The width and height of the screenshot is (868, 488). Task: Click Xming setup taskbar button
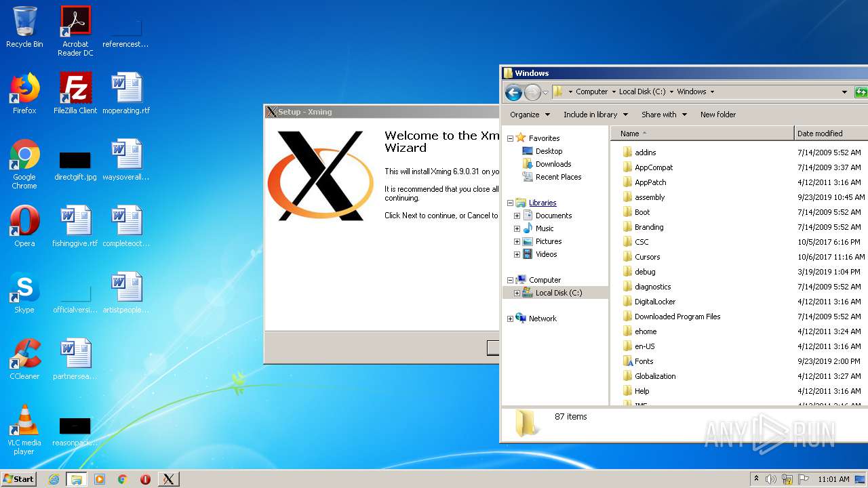[168, 479]
